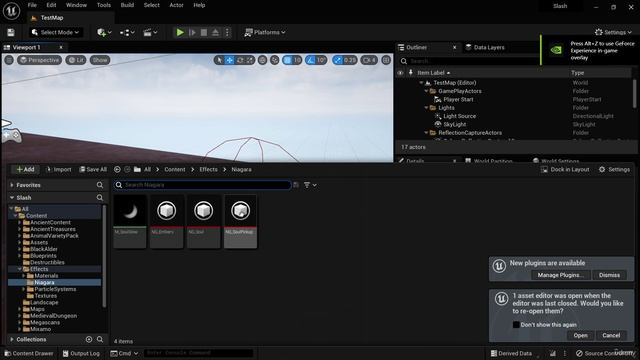Open the viewport Show flags menu
Viewport: 640px width, 360px height.
(100, 60)
